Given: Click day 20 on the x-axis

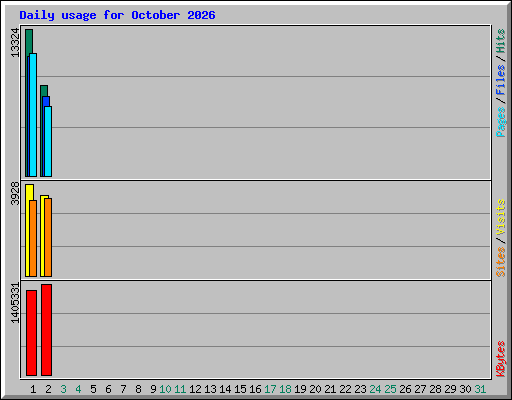Looking at the screenshot, I should 315,389.
